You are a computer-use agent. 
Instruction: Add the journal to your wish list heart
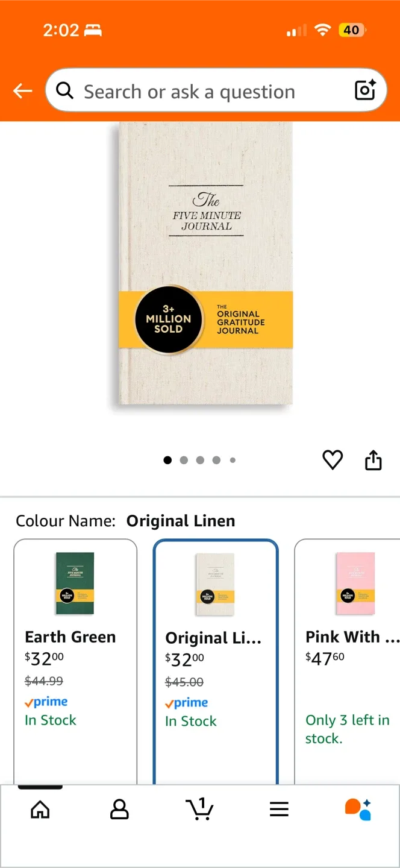point(332,459)
